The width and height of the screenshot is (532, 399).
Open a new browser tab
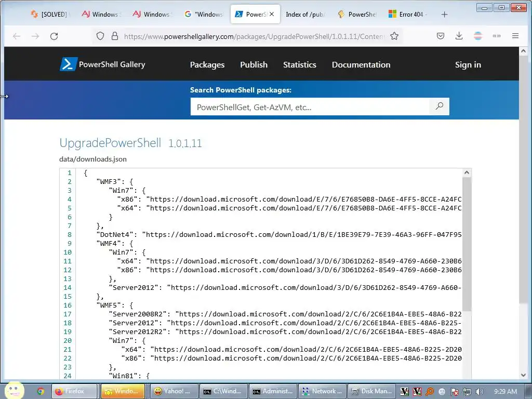(445, 14)
